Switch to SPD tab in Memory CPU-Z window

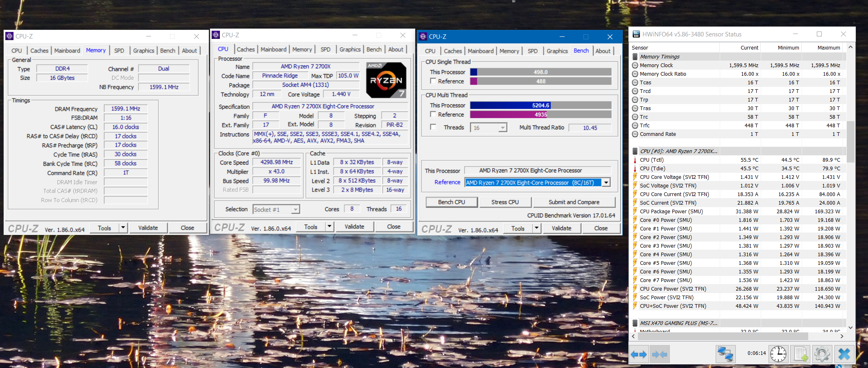click(119, 50)
